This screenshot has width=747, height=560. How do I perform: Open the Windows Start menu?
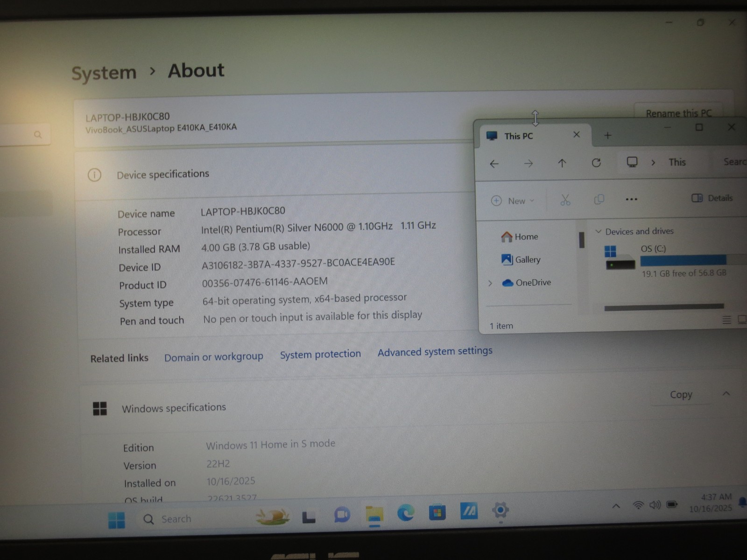point(116,519)
